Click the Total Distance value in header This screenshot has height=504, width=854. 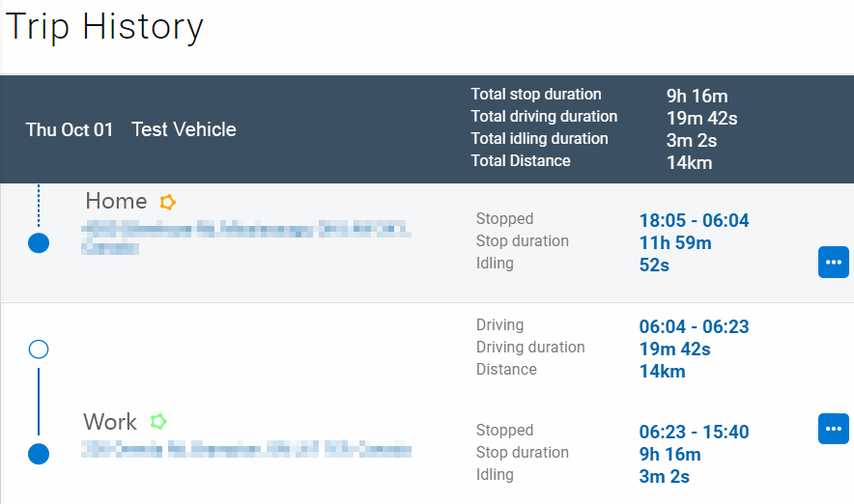(689, 162)
